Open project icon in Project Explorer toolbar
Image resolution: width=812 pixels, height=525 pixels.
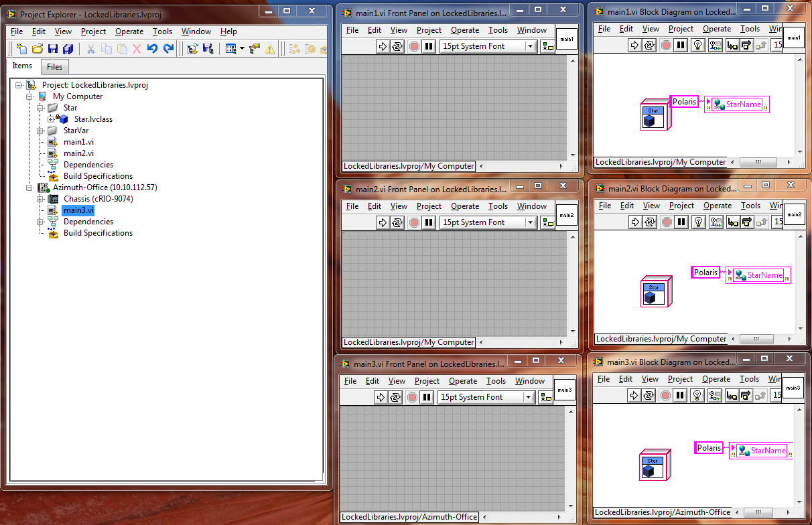(x=38, y=49)
